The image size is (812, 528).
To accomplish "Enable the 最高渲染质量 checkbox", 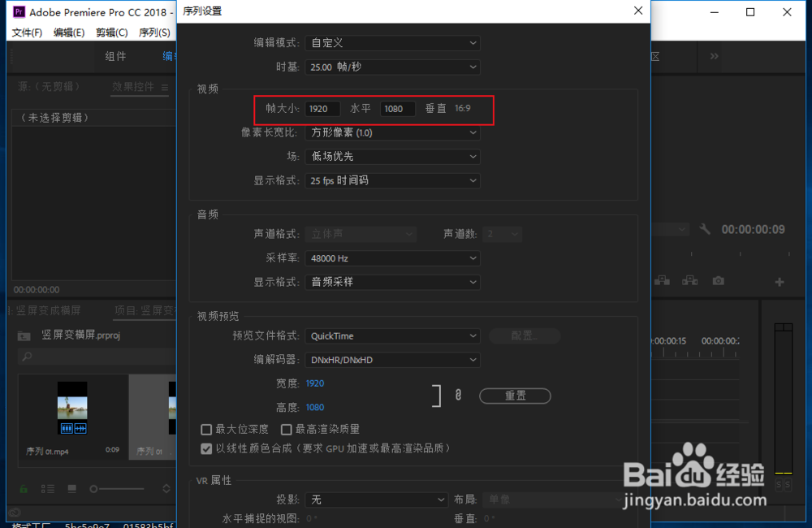I will [286, 430].
